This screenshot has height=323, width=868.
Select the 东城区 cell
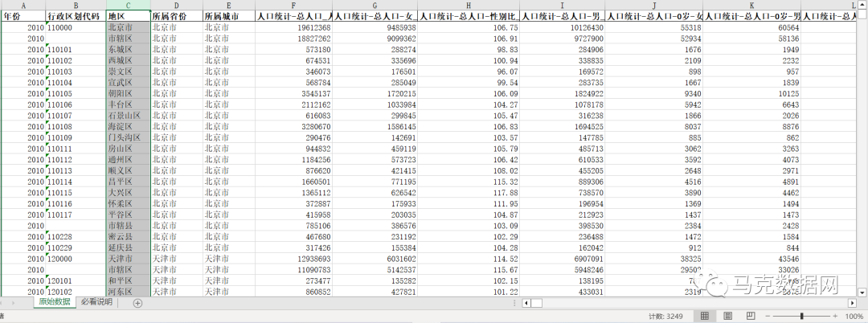(129, 49)
